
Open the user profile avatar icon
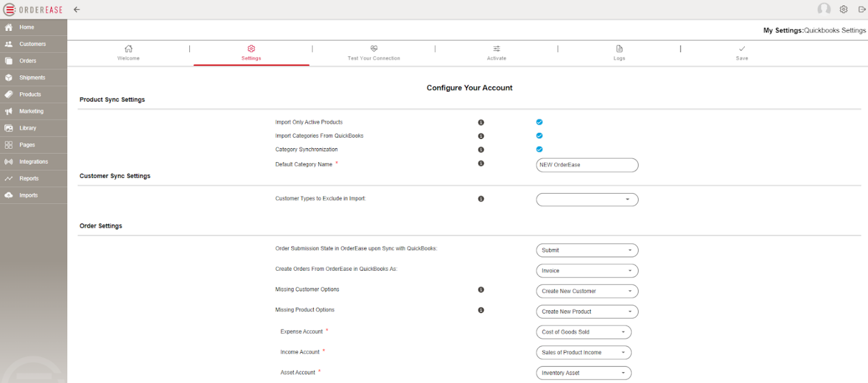824,9
